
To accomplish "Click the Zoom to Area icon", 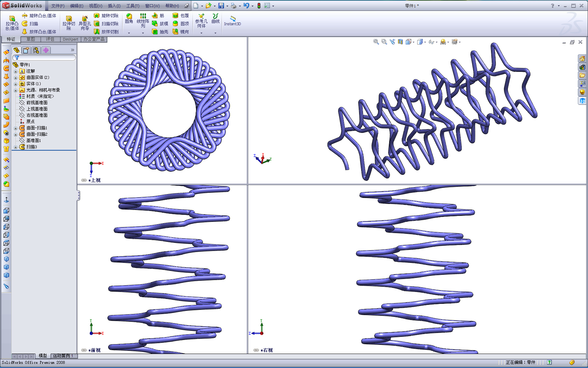I will 384,42.
